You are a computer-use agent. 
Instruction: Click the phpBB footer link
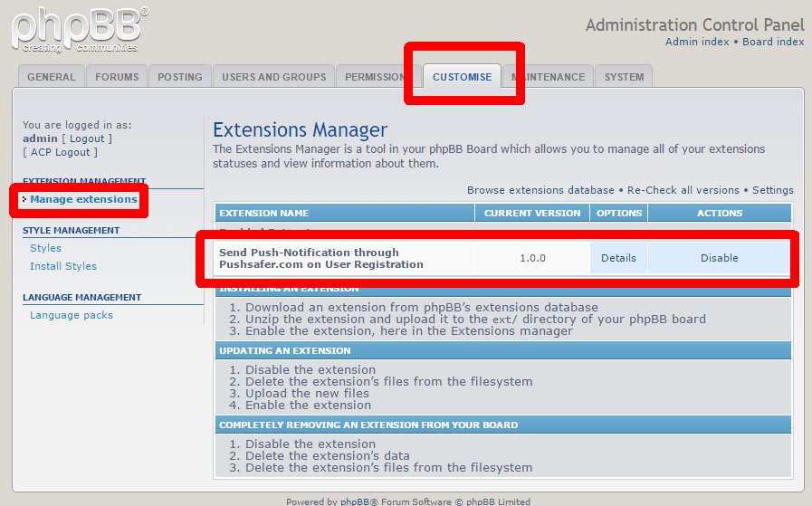[x=355, y=501]
